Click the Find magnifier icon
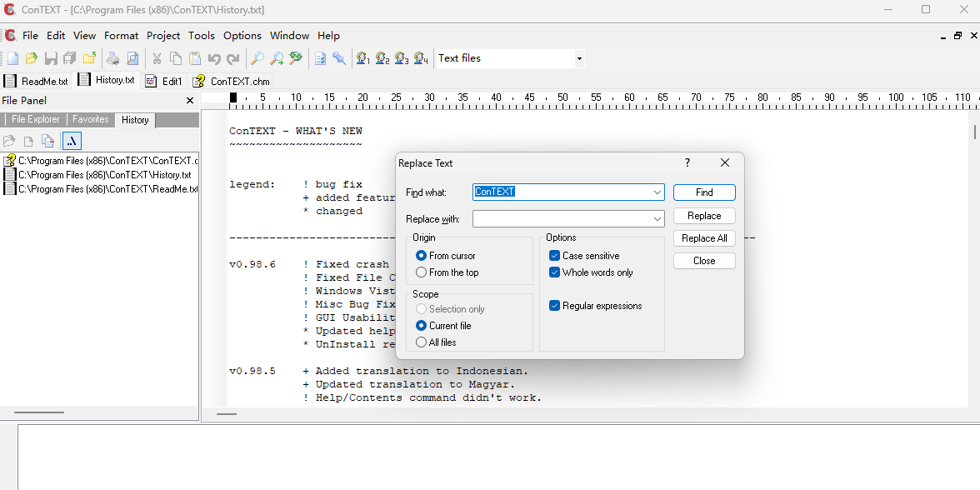The width and height of the screenshot is (980, 490). (x=257, y=58)
